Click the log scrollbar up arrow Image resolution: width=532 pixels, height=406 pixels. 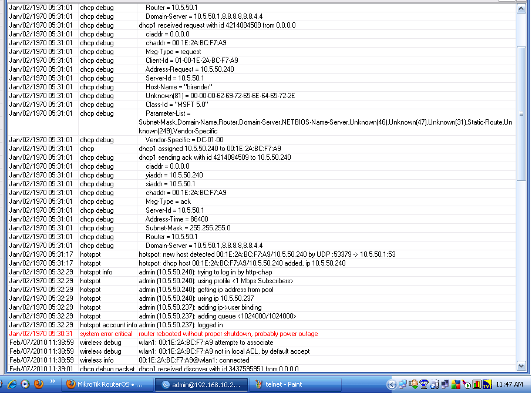521,9
